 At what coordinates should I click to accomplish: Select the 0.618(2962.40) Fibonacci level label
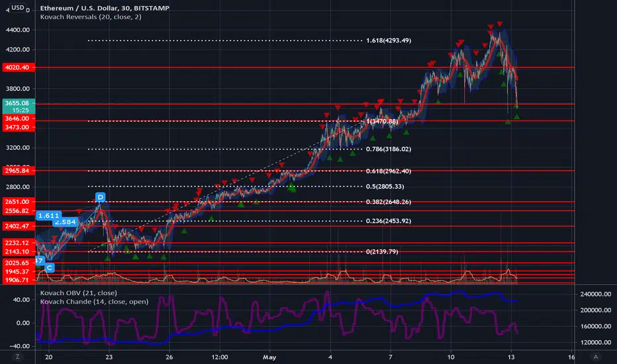[389, 171]
